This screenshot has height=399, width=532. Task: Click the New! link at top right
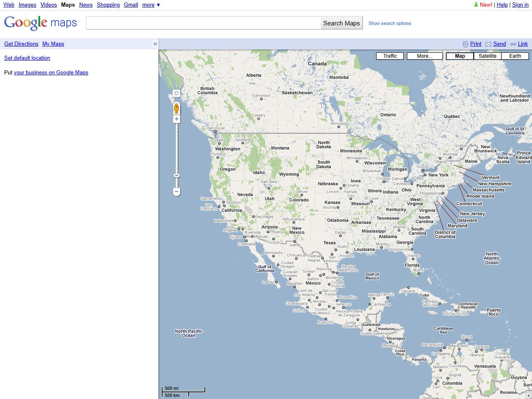[486, 5]
